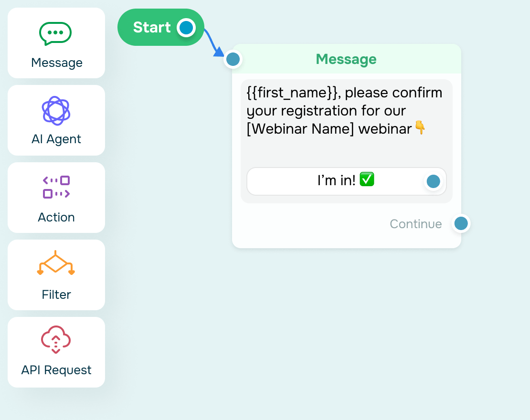Click the I'm in! reply button
The image size is (530, 420).
[347, 181]
